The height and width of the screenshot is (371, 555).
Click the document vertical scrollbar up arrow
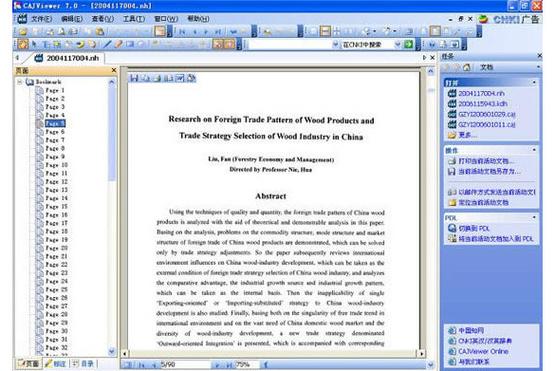(430, 71)
